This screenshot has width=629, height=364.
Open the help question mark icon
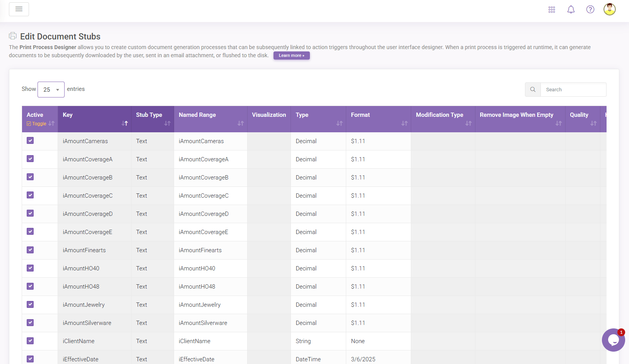(590, 10)
